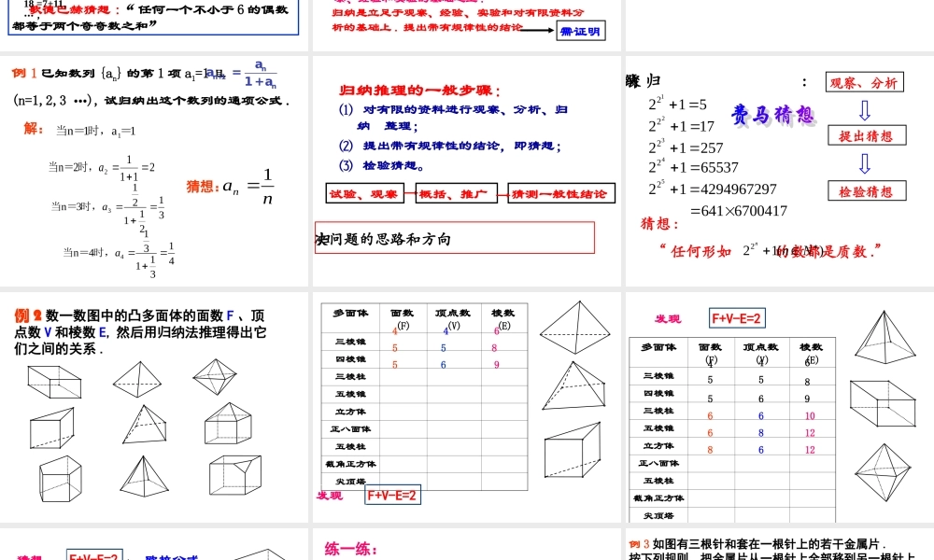Screen dimensions: 934x560
Task: Click the =641×6700417 line
Action: [738, 211]
